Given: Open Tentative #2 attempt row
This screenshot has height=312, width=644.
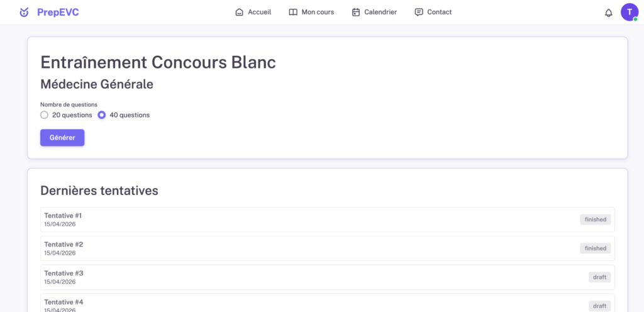Looking at the screenshot, I should 314,248.
